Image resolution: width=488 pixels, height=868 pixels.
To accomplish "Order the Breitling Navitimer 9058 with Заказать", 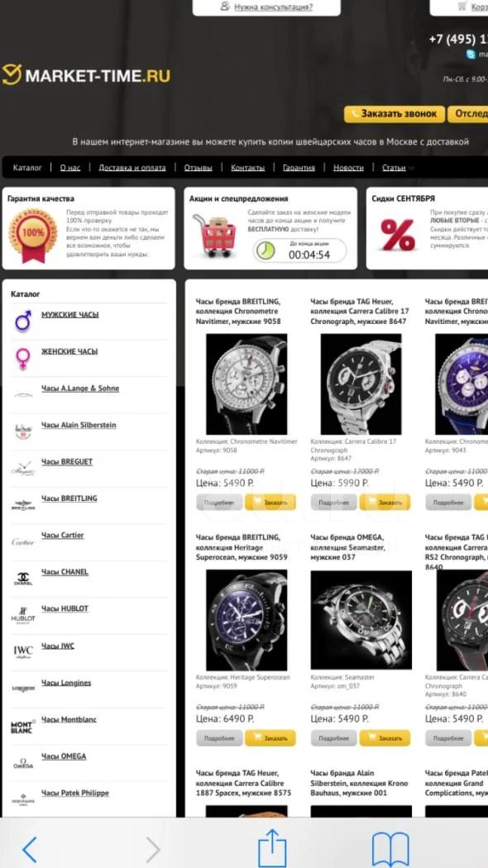I will point(270,503).
